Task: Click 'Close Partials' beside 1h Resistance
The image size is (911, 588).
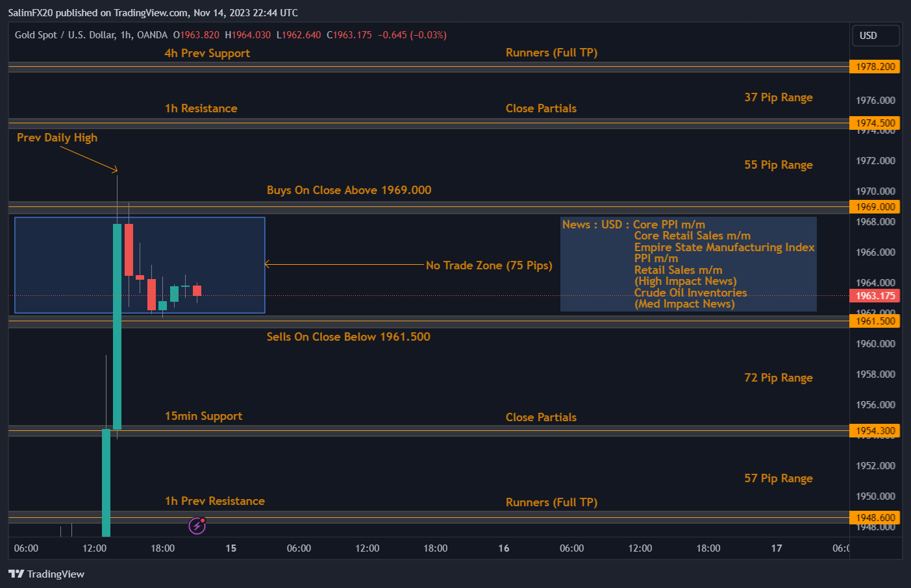Action: (x=541, y=108)
